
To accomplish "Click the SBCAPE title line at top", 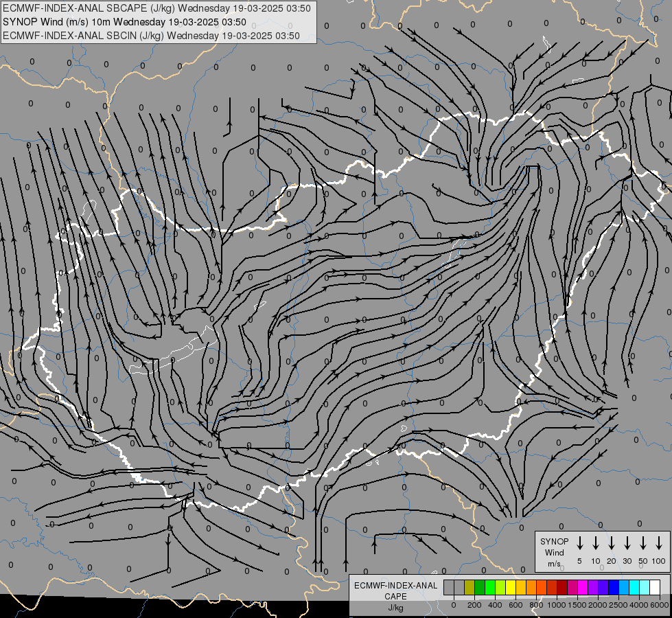I will (x=157, y=8).
